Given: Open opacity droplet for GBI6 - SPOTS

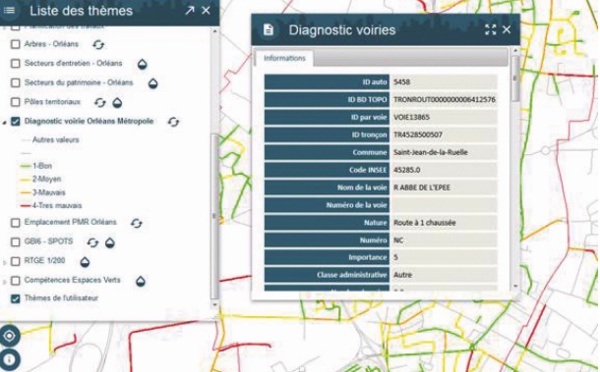Looking at the screenshot, I should click(110, 243).
